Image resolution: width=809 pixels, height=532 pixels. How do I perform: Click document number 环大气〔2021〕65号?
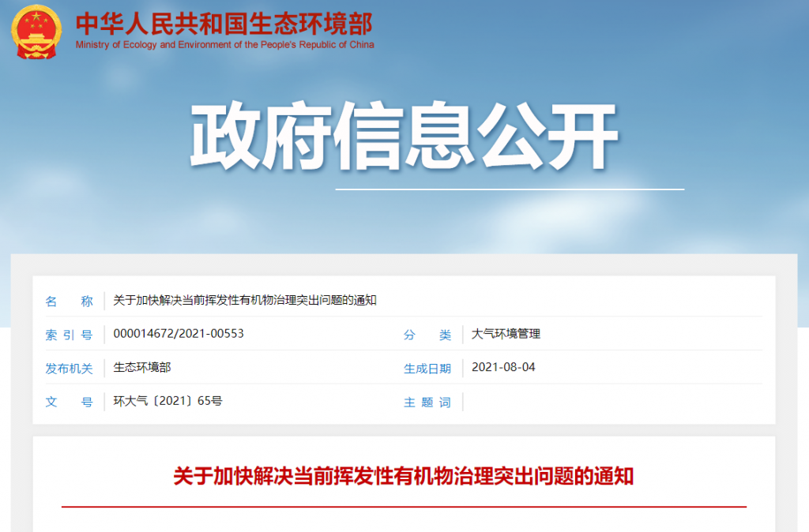[x=168, y=401]
